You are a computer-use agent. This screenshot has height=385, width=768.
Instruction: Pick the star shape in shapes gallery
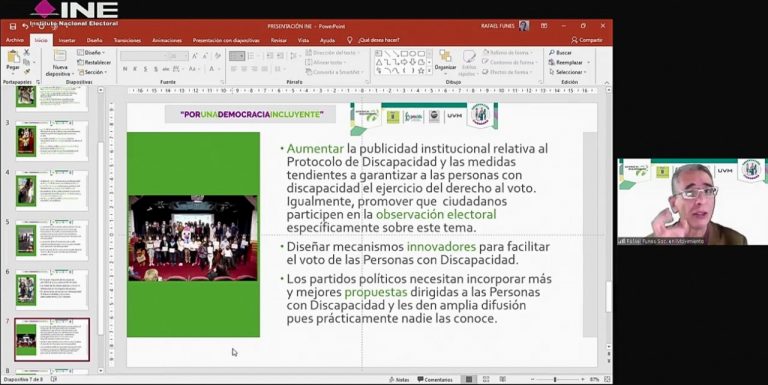tap(421, 71)
